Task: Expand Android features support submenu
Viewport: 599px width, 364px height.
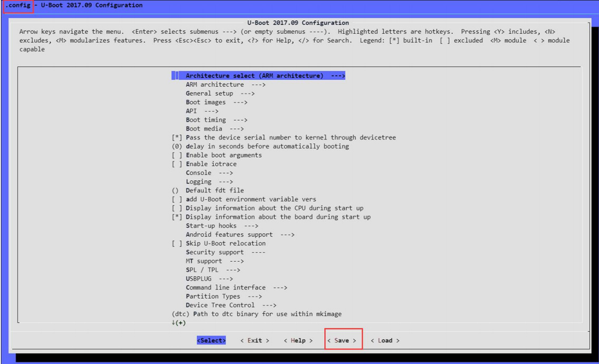Action: (x=240, y=234)
